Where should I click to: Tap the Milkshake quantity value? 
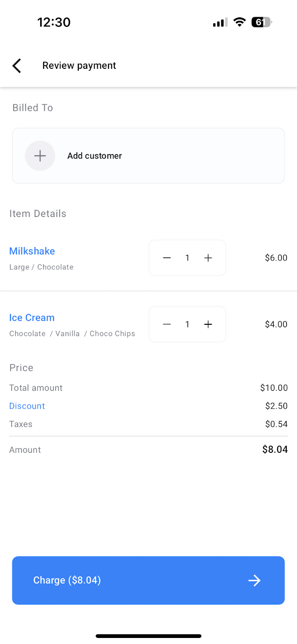click(187, 258)
